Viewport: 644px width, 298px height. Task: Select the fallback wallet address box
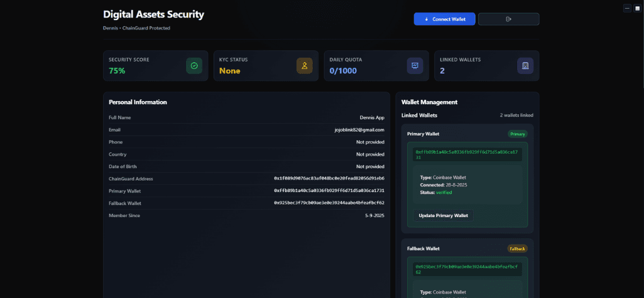(x=467, y=269)
